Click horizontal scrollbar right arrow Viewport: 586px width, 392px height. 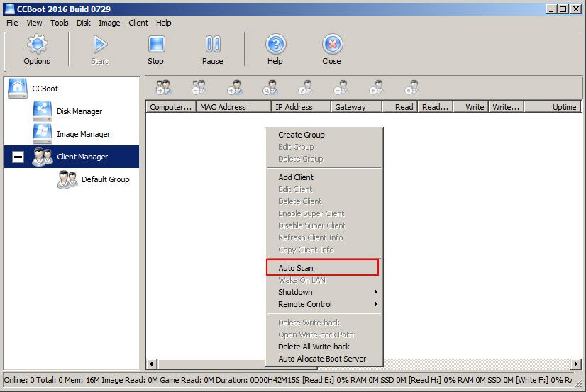576,364
